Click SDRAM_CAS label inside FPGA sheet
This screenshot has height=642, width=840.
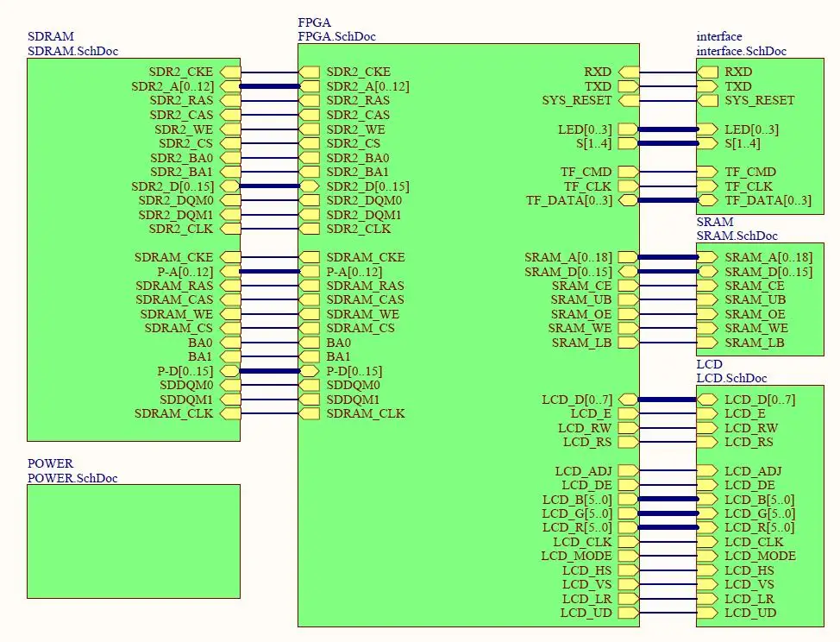point(366,299)
